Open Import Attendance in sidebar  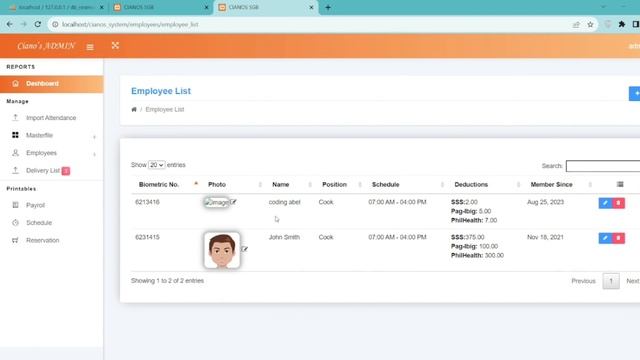click(51, 118)
